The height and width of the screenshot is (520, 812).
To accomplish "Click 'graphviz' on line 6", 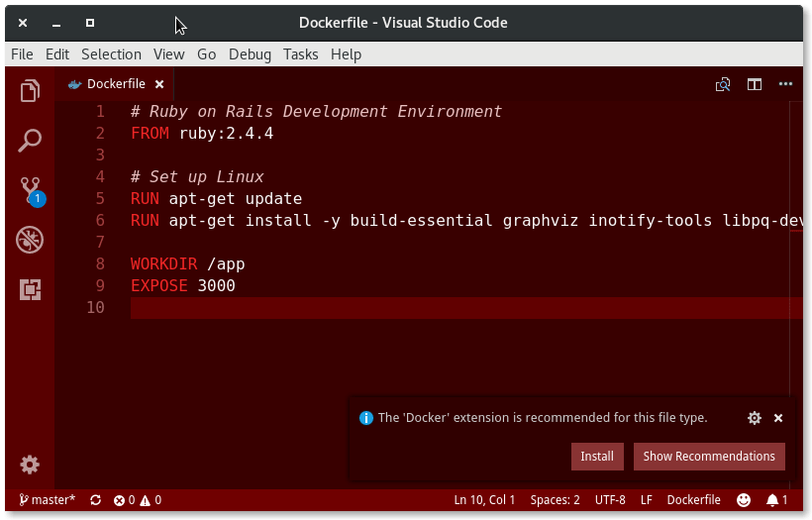I will 540,221.
